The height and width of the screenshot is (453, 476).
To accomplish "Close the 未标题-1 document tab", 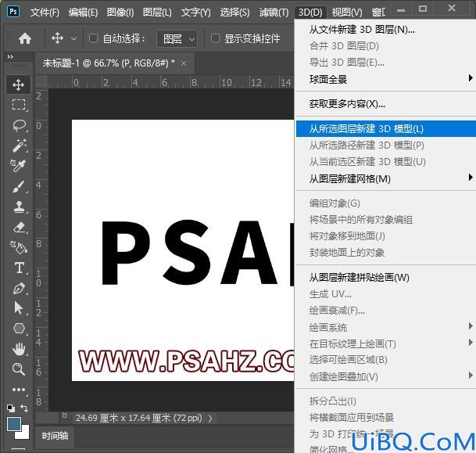I will point(184,63).
